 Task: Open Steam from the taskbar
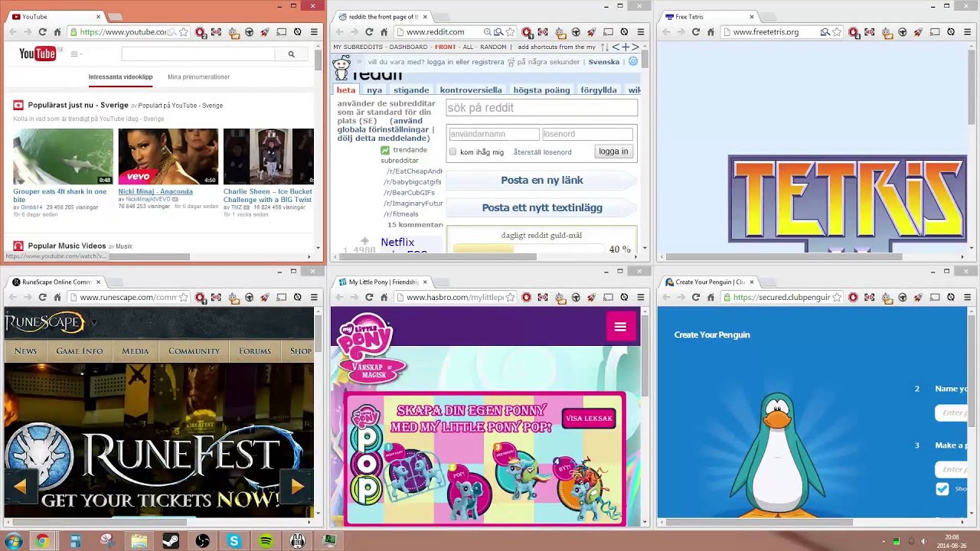(170, 541)
